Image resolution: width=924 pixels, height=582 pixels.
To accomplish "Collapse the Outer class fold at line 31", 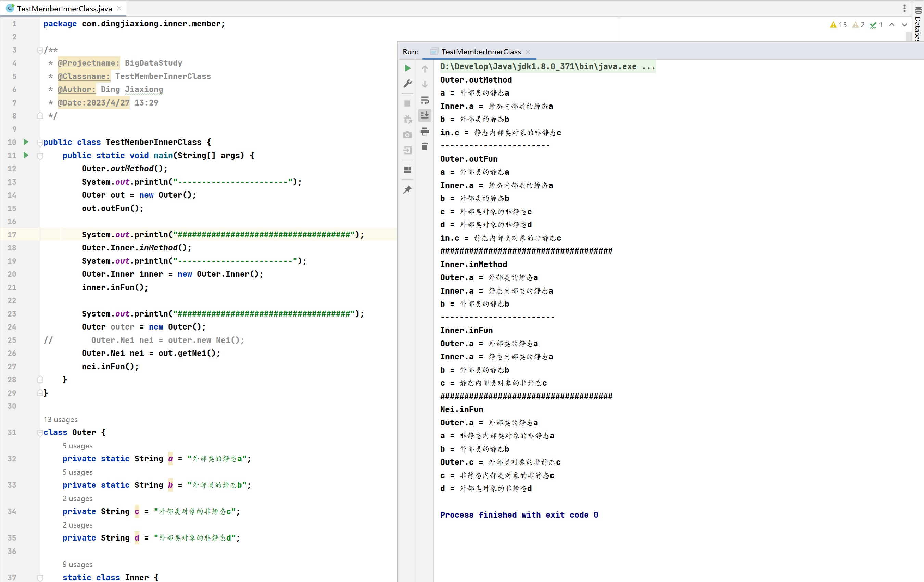I will click(x=40, y=433).
